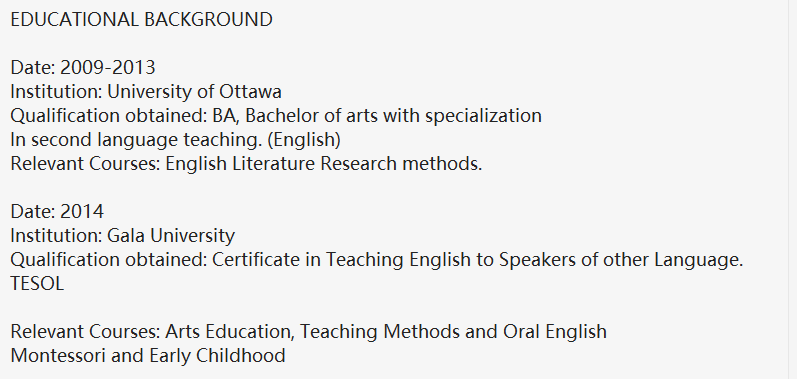The width and height of the screenshot is (797, 379).
Task: Click the word Montessori
Action: pyautogui.click(x=58, y=356)
